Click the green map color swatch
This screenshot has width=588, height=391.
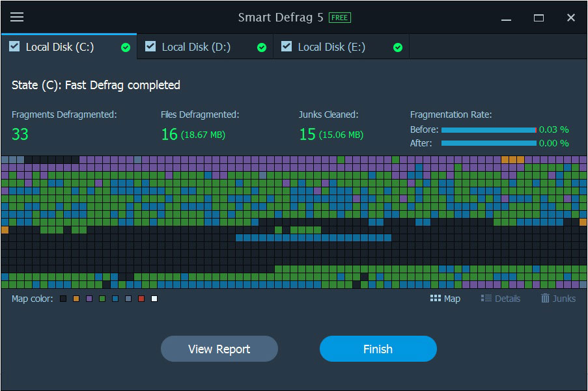coord(102,299)
